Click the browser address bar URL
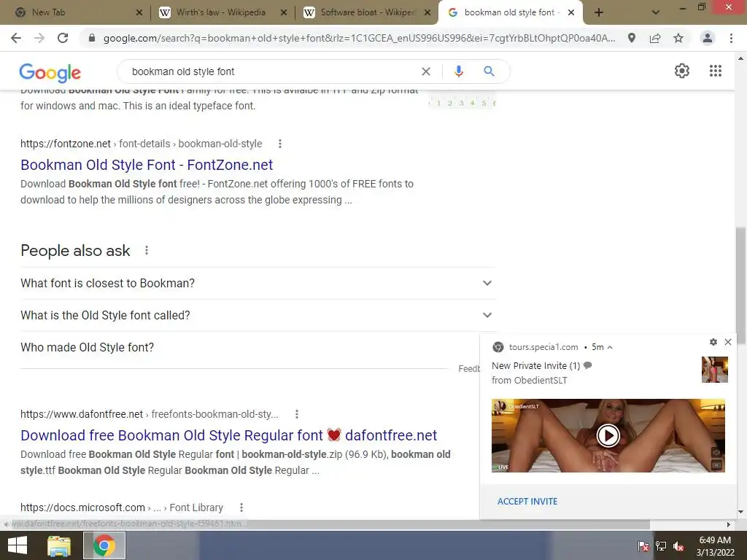The image size is (747, 560). pos(359,38)
